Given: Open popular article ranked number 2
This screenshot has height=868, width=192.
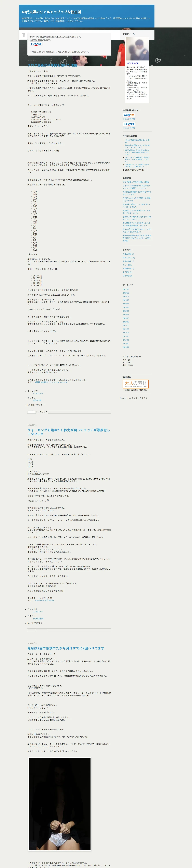Looking at the screenshot, I should pos(138,146).
